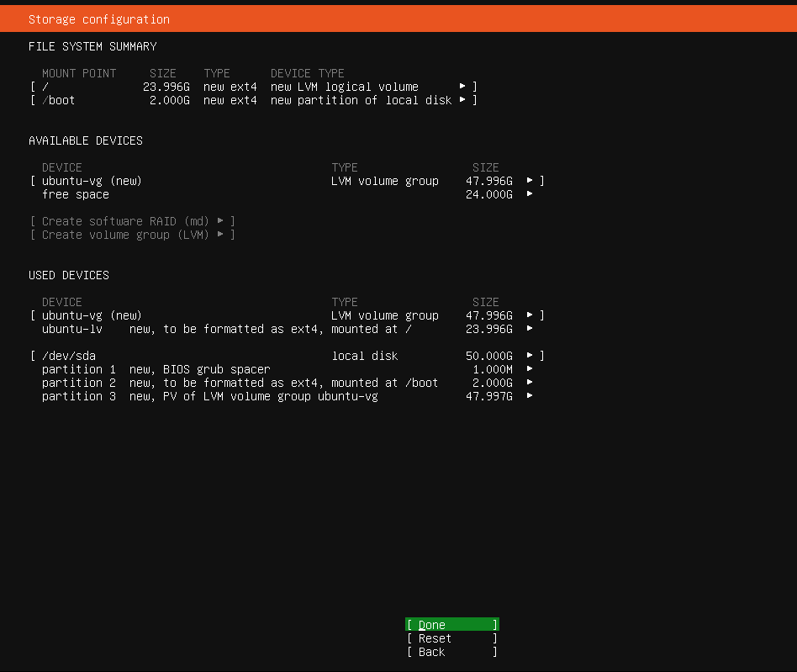This screenshot has width=797, height=672.
Task: Click the 47.997G partition size value
Action: [489, 396]
